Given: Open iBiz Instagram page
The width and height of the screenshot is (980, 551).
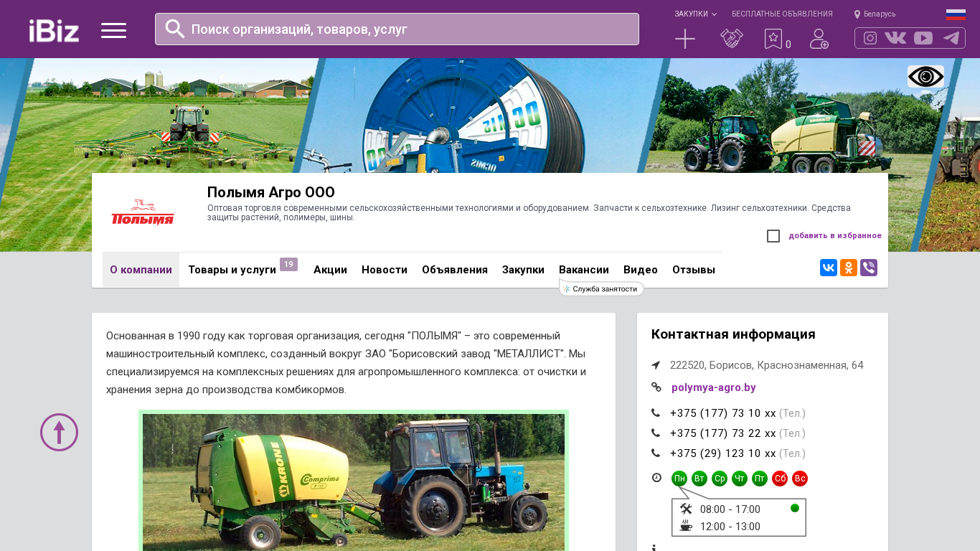Looking at the screenshot, I should tap(870, 38).
